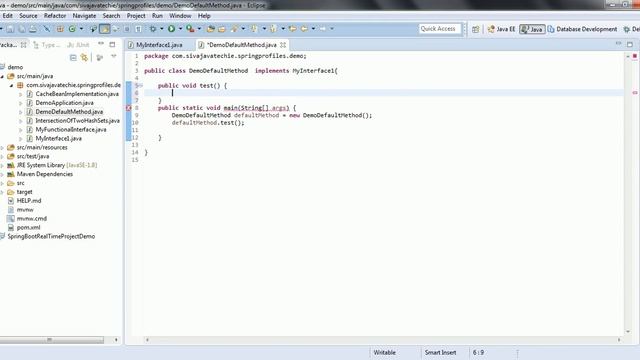Switch to the JUnit view tab
640x360 pixels.
pos(78,45)
